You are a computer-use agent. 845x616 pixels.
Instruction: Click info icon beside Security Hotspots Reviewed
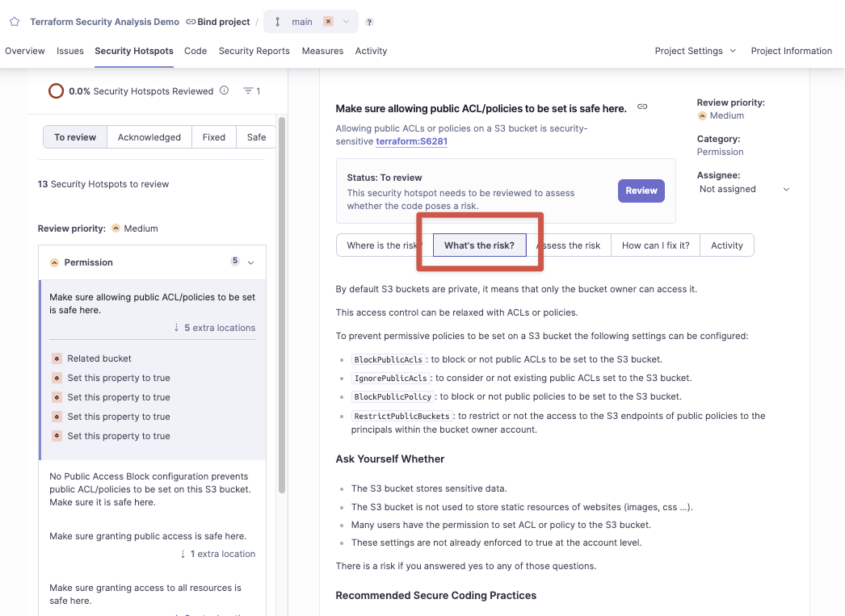[225, 90]
